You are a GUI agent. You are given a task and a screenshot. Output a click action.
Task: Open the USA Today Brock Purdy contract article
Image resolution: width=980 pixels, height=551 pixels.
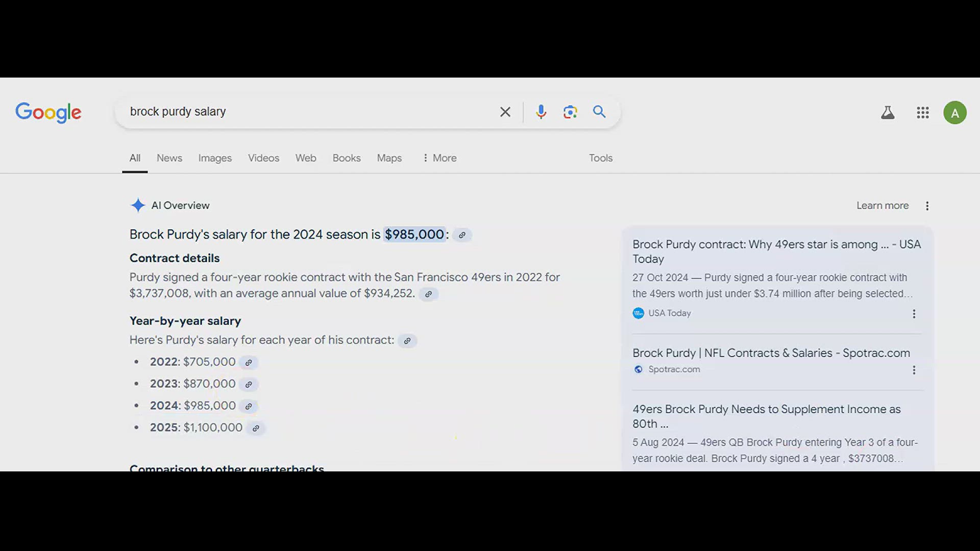click(776, 252)
